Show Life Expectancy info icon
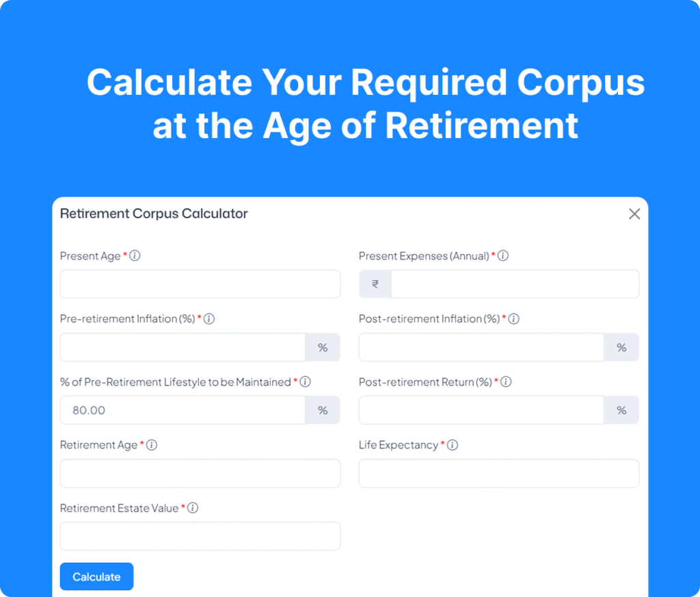 coord(453,445)
